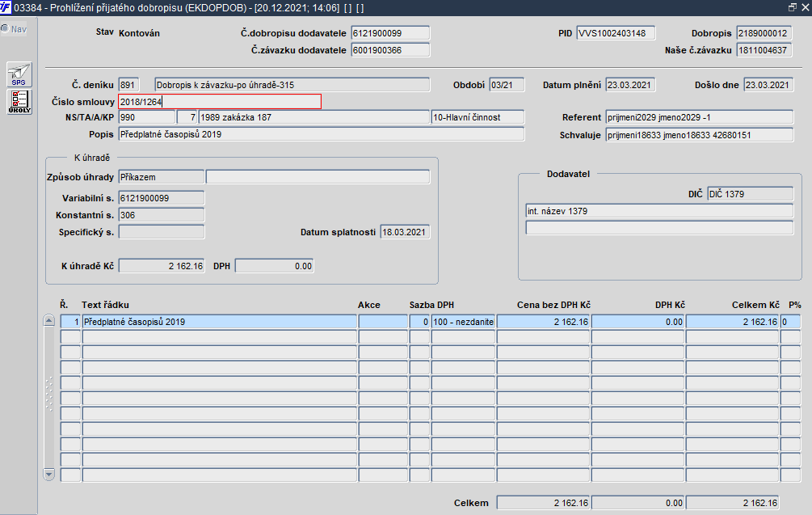
Task: Click the Variabilní s. field
Action: (x=161, y=198)
